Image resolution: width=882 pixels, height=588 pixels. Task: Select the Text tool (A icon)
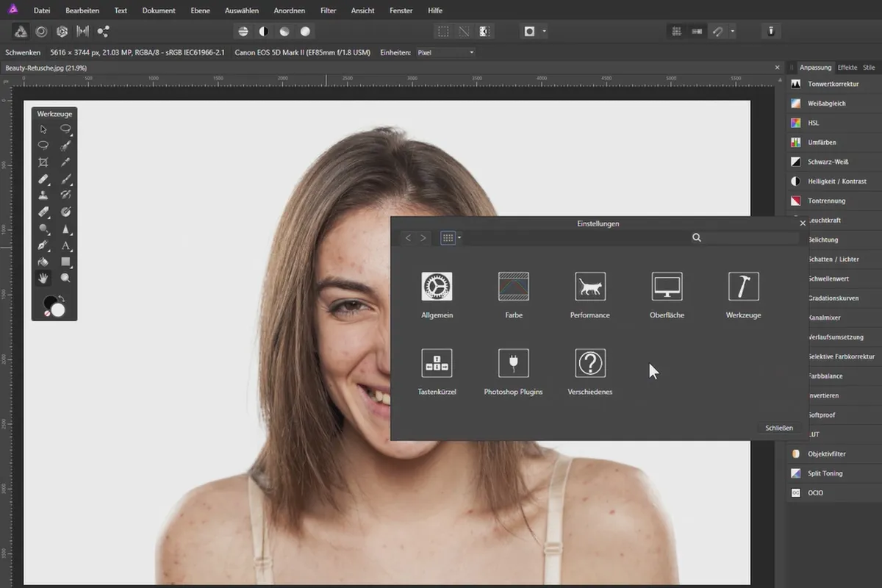coord(65,245)
